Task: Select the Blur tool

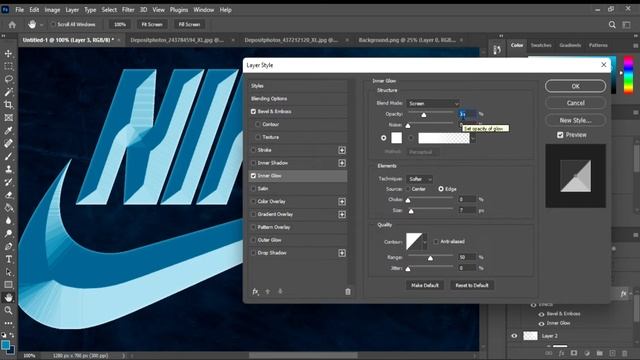Action: (8, 220)
